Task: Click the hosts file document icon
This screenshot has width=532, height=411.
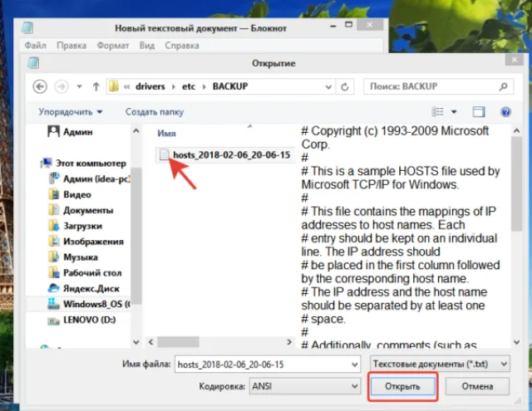Action: coord(165,154)
